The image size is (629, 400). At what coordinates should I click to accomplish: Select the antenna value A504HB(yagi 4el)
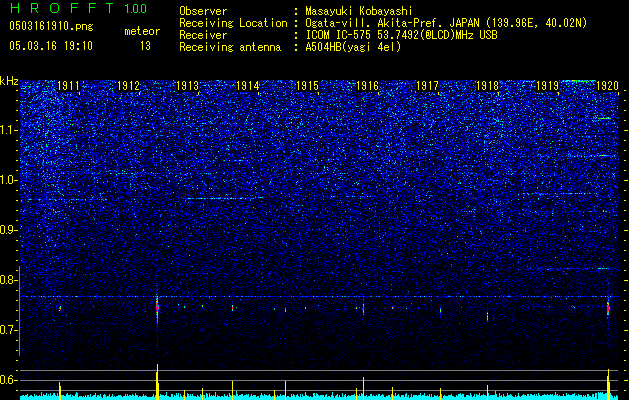tap(353, 47)
